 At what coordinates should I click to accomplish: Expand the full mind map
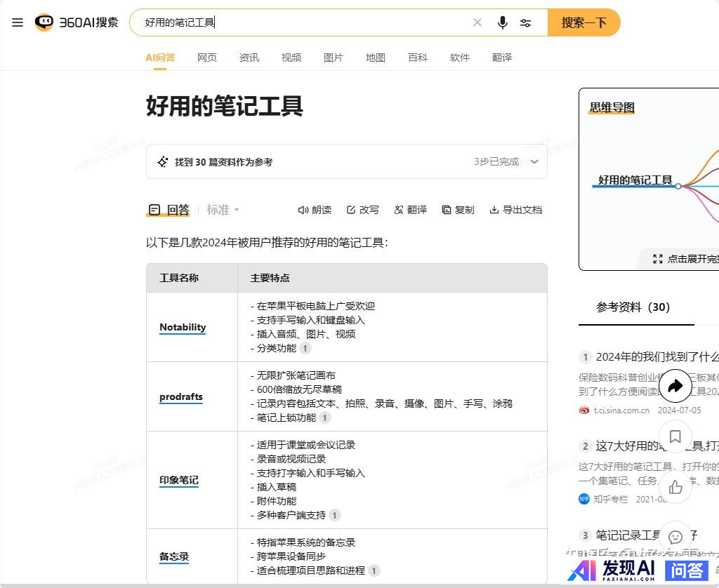point(686,259)
